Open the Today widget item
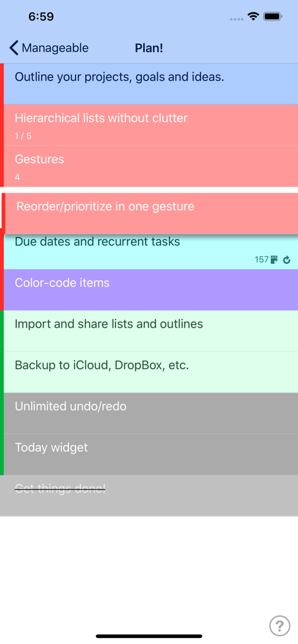The image size is (298, 644). 151,454
